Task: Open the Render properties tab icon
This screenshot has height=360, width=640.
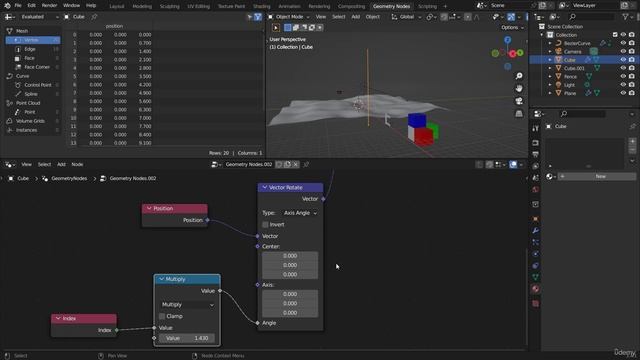Action: pos(536,143)
